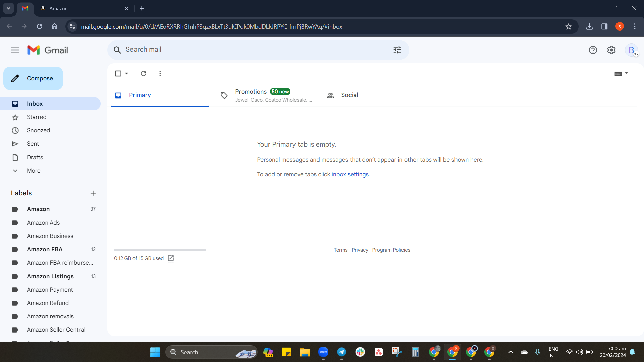
Task: Go to the browser home page
Action: 54,26
